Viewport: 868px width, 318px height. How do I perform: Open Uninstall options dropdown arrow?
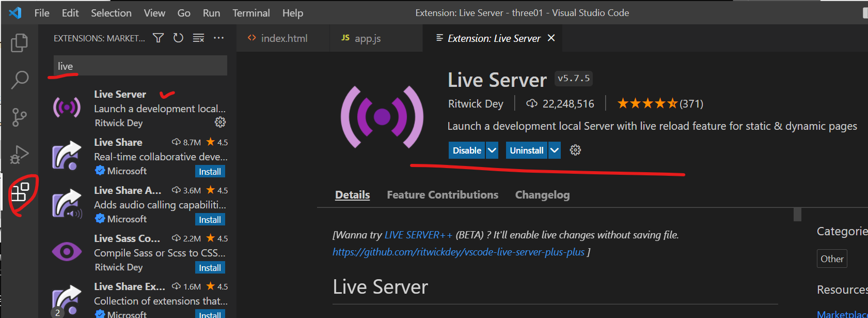555,150
